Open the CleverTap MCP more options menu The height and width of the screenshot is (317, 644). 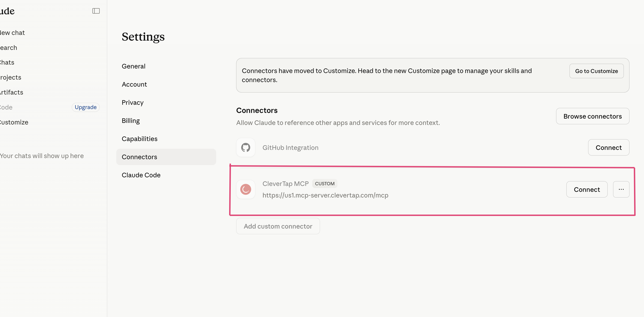tap(621, 189)
